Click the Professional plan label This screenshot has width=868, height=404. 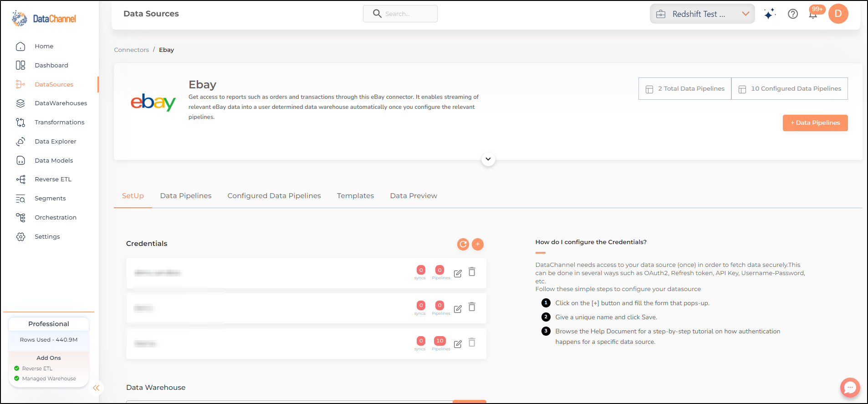pyautogui.click(x=49, y=324)
